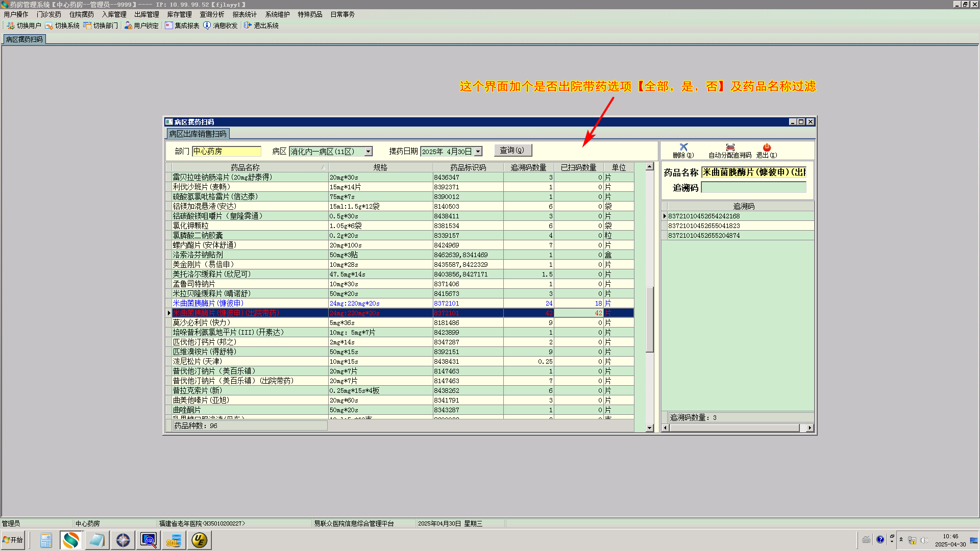Click 自动分配追溯码 auto-assign barcode icon
The height and width of the screenshot is (551, 980).
[x=730, y=147]
